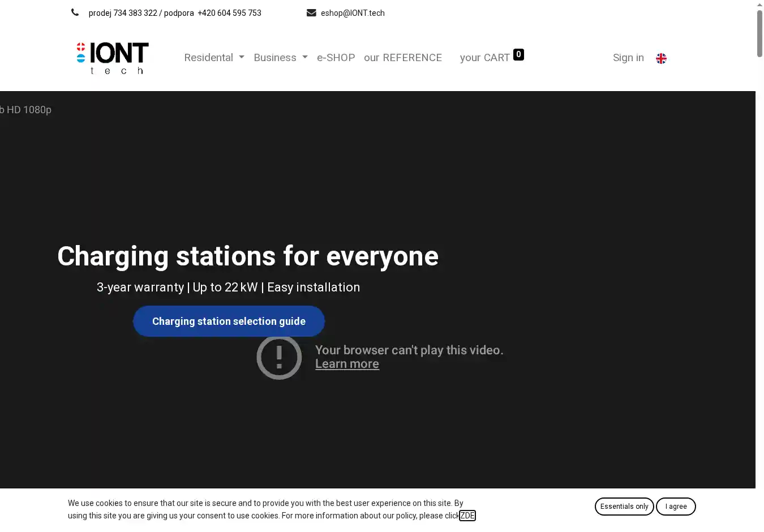Open the ZDE cookie policy link
Image resolution: width=764 pixels, height=532 pixels.
tap(467, 516)
